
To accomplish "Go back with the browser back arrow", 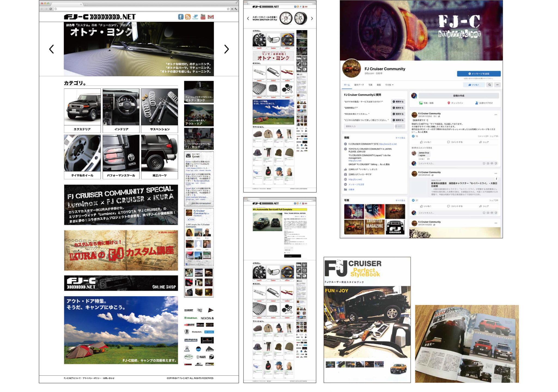I will click(x=42, y=9).
